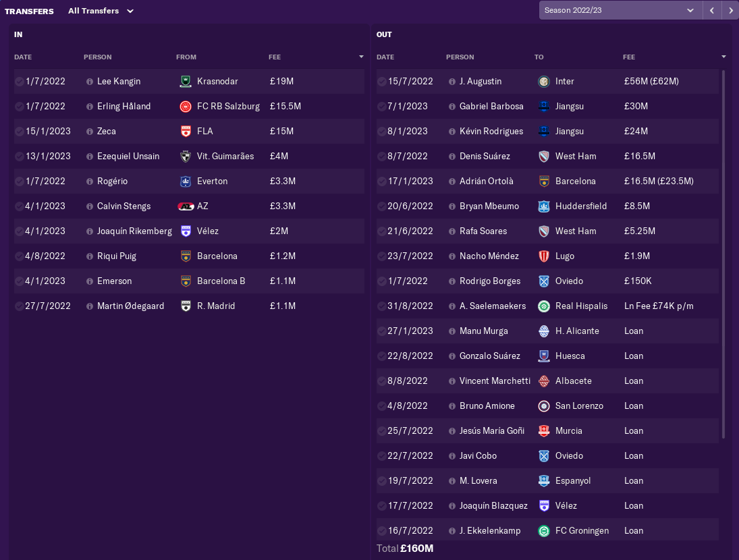Sort incoming transfers by Fee column
The image size is (739, 560).
275,57
